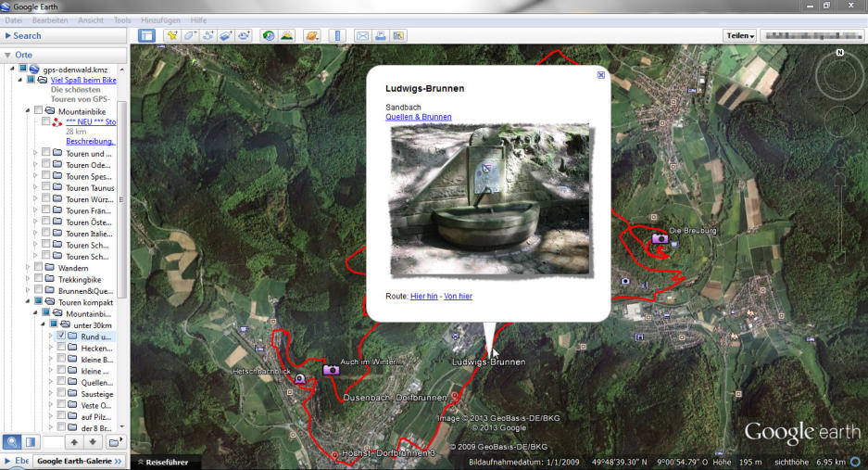Open the Hinzufügen menu
The height and width of the screenshot is (470, 868).
pos(162,19)
